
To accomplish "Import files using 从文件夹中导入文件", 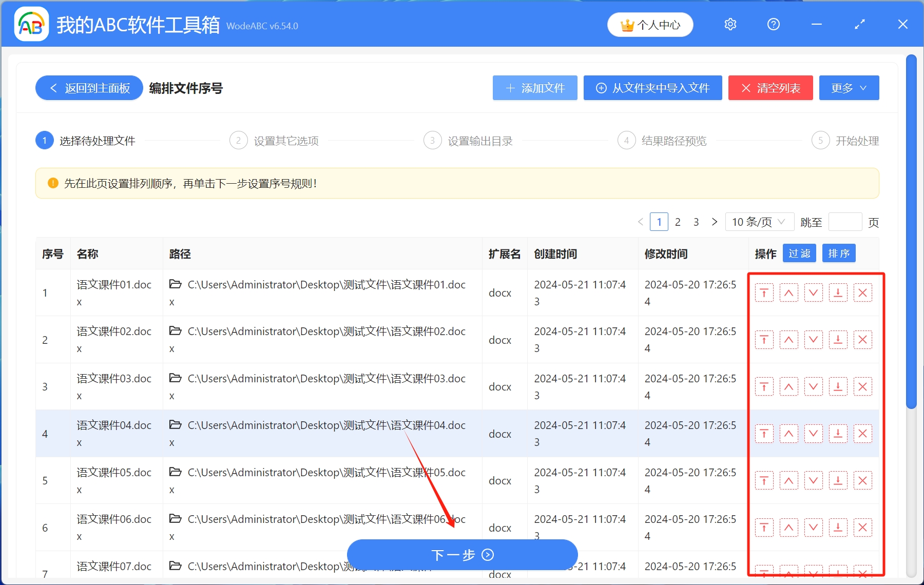I will point(652,88).
